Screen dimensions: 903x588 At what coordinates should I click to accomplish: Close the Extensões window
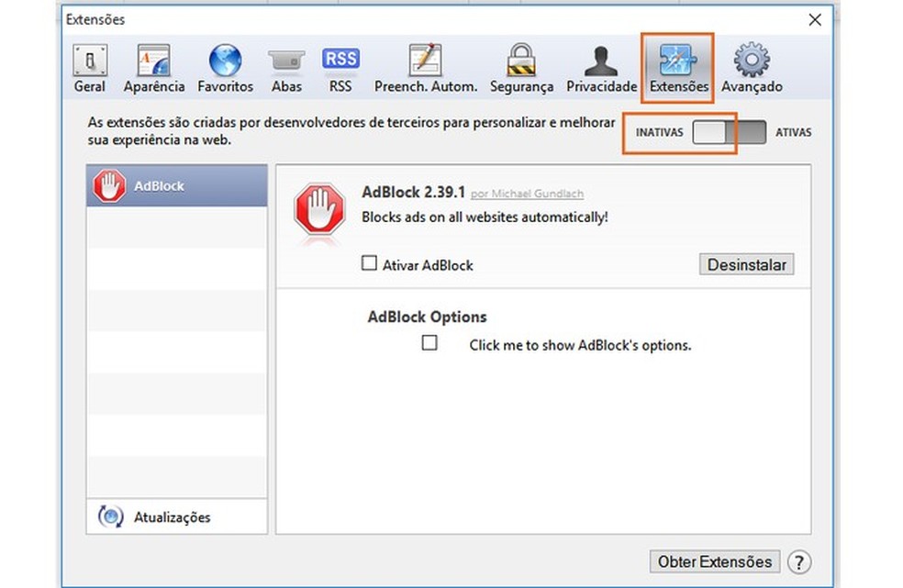click(x=815, y=20)
